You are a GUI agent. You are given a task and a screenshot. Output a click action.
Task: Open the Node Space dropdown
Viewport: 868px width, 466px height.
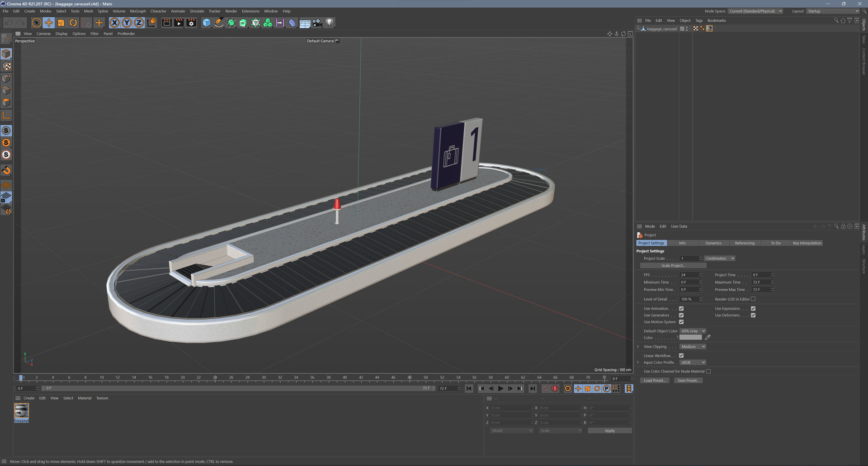(x=755, y=11)
